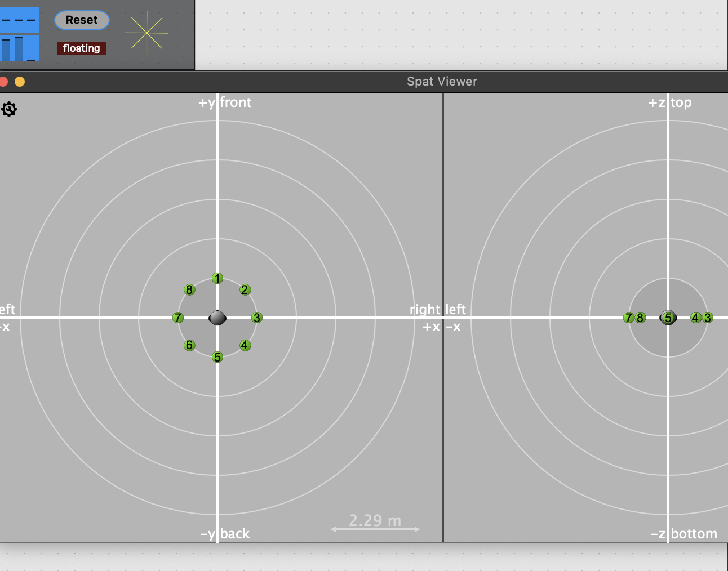Select speaker 5 in top view
This screenshot has height=571, width=728.
[217, 357]
